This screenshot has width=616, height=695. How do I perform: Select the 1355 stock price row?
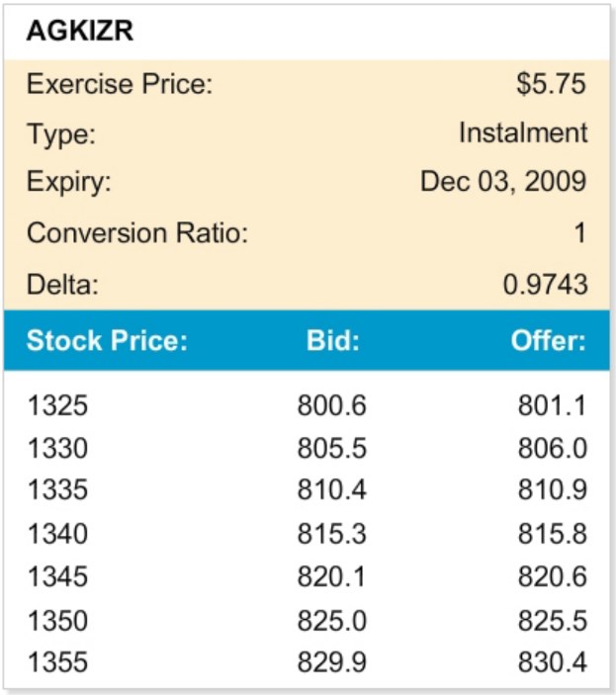pyautogui.click(x=57, y=663)
